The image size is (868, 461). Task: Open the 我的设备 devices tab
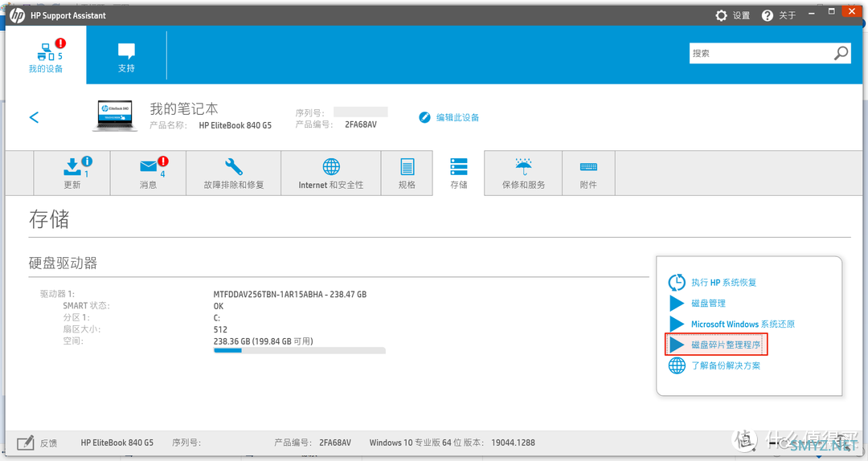point(46,55)
